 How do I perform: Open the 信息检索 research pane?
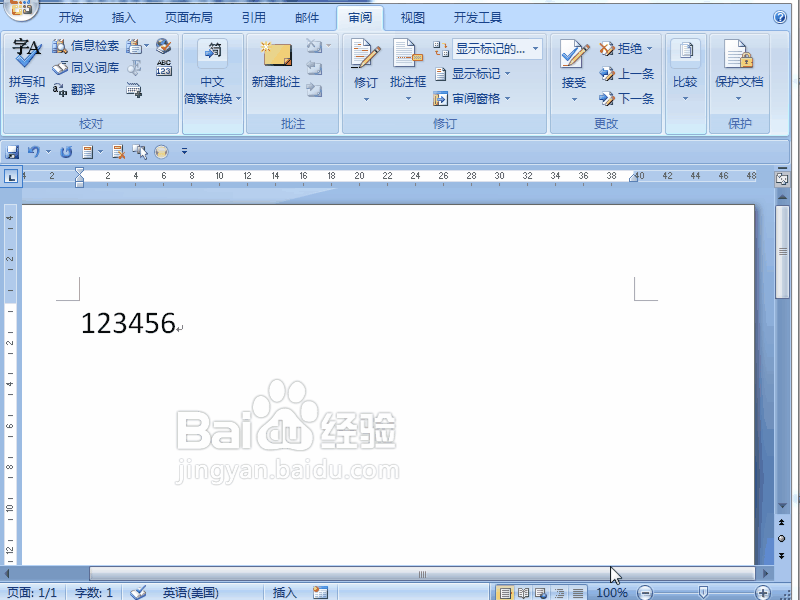click(88, 44)
